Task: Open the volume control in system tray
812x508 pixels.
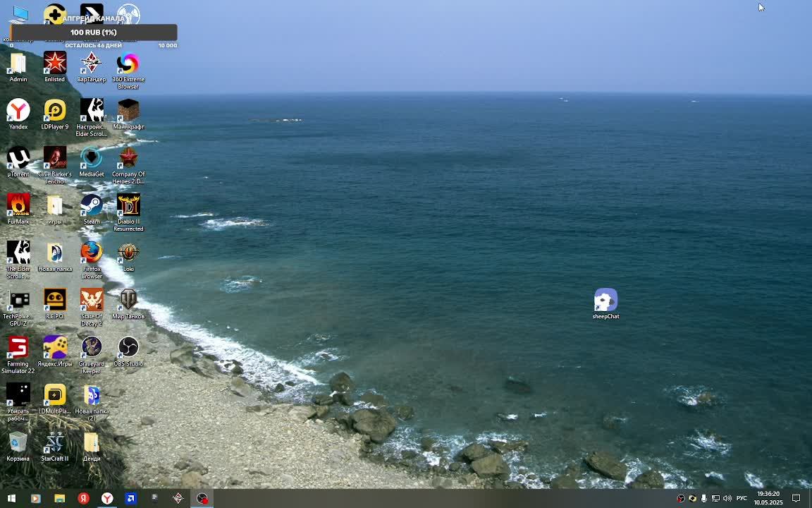Action: point(727,498)
